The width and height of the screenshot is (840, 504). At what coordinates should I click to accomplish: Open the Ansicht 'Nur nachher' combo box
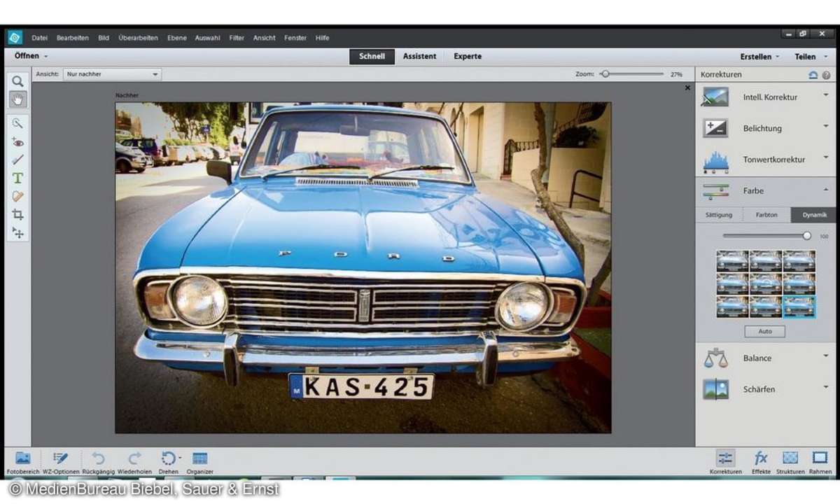tap(112, 74)
